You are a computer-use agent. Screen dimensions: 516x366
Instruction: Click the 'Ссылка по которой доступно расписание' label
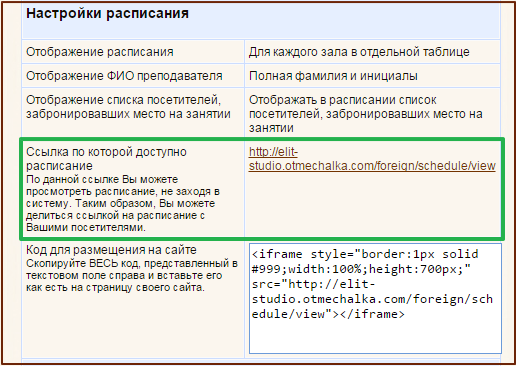pos(106,159)
